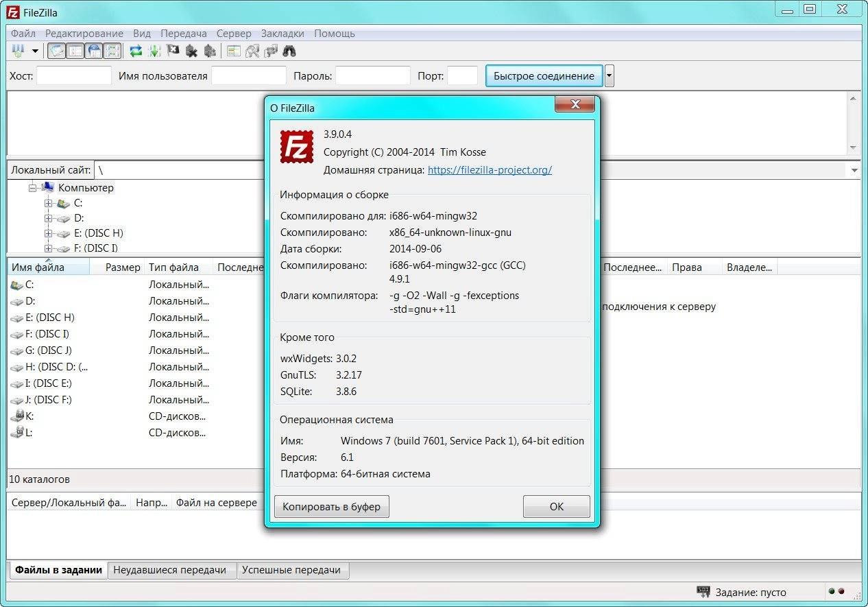868x607 pixels.
Task: Close the О FileZilla dialog
Action: pyautogui.click(x=574, y=104)
